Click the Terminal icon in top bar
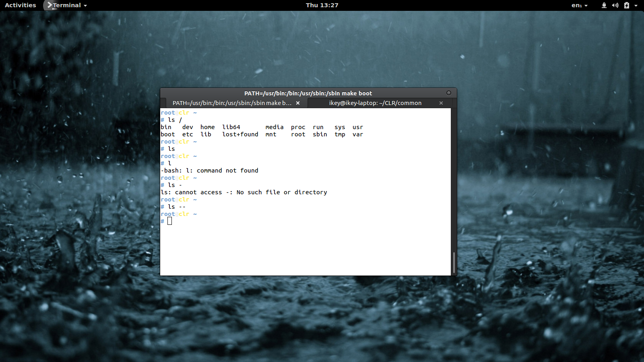The width and height of the screenshot is (644, 362). (x=50, y=5)
